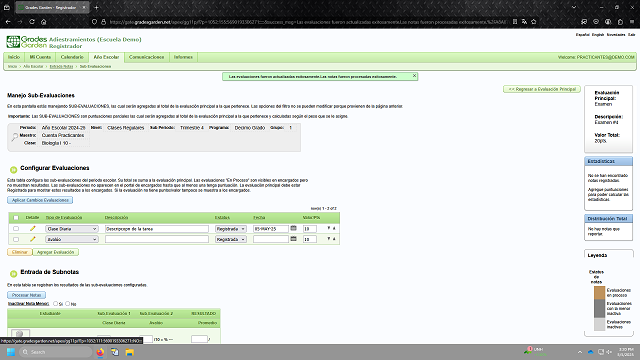640x360 pixels.
Task: Select the Si radio for Inactivar Nota Menor
Action: coord(56,304)
